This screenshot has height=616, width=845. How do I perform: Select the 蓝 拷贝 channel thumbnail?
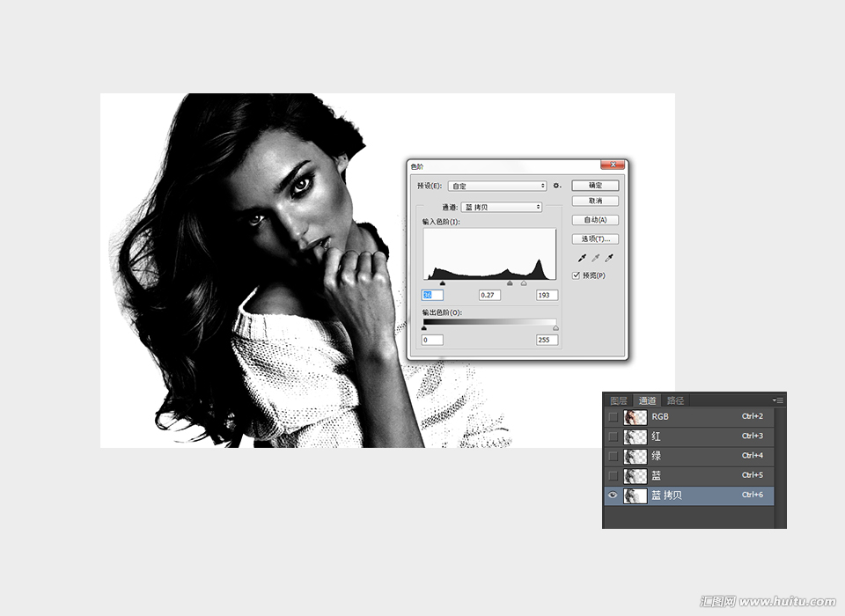point(636,495)
